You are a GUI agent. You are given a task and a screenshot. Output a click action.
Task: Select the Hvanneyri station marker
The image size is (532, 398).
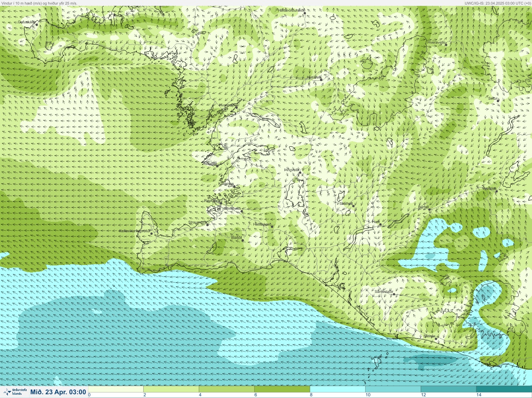pos(236,108)
